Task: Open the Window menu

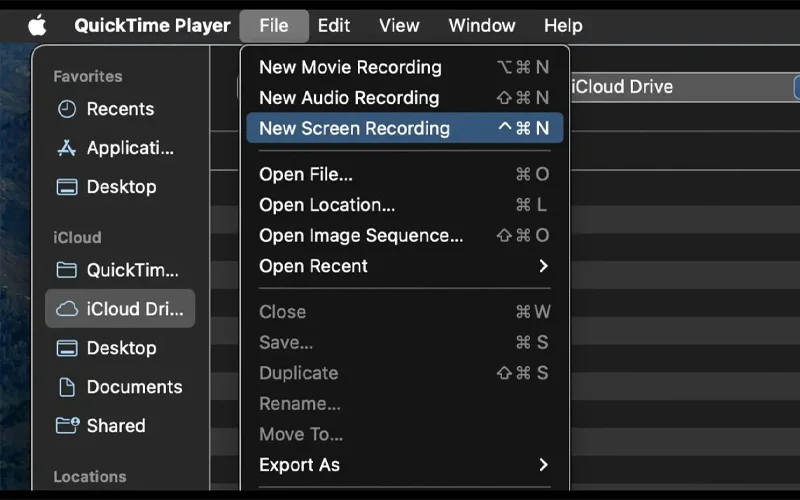Action: pyautogui.click(x=482, y=26)
